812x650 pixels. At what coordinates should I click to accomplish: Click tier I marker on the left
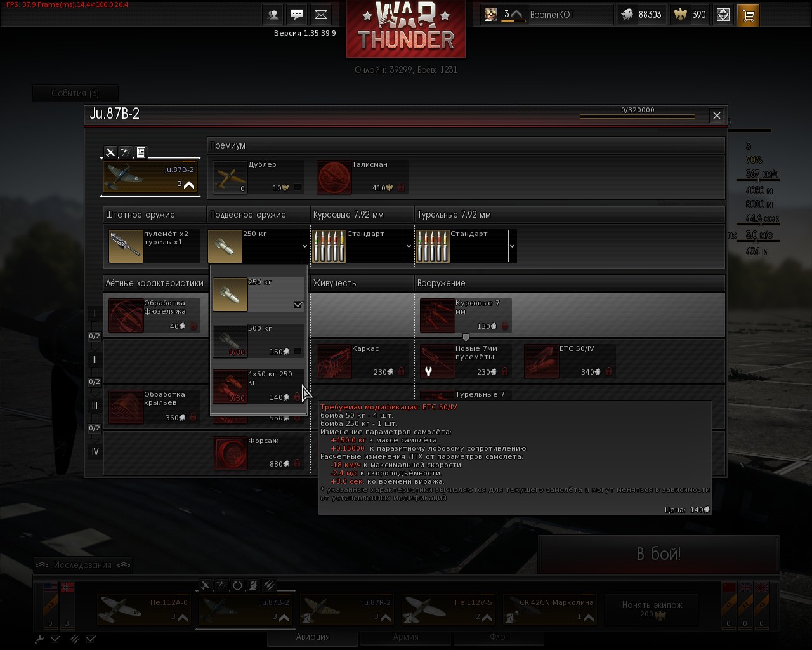(95, 314)
